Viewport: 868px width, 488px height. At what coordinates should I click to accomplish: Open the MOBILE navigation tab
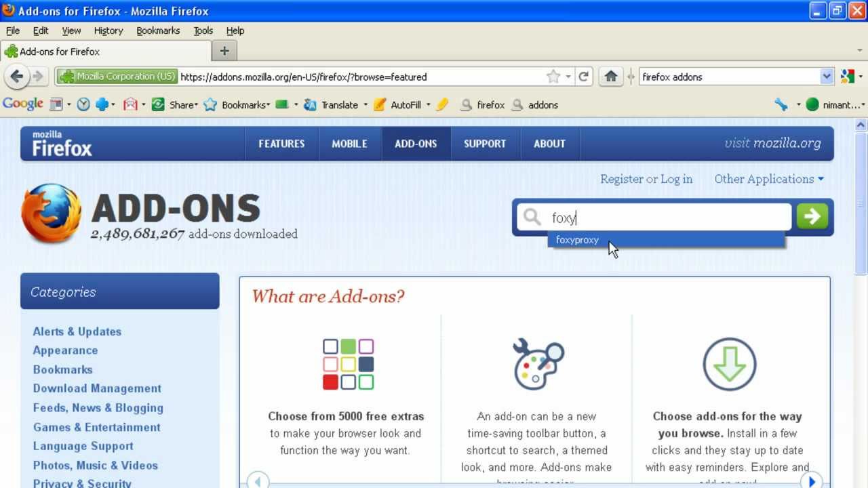click(x=349, y=144)
